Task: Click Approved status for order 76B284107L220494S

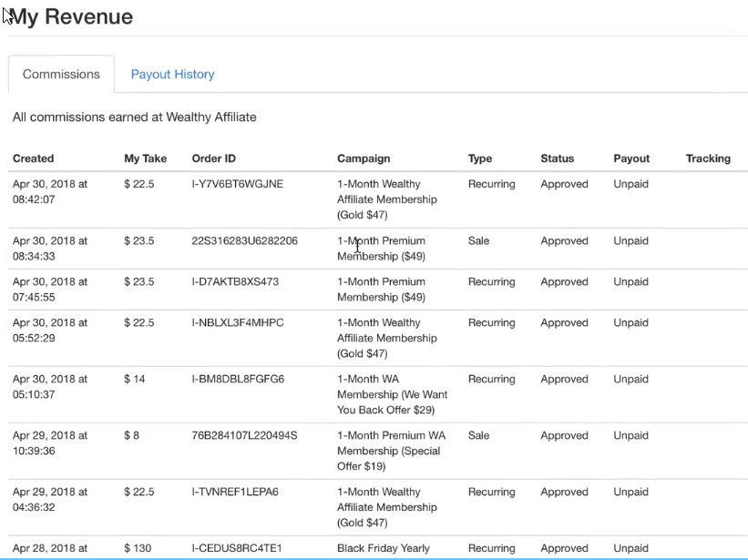Action: (x=564, y=435)
